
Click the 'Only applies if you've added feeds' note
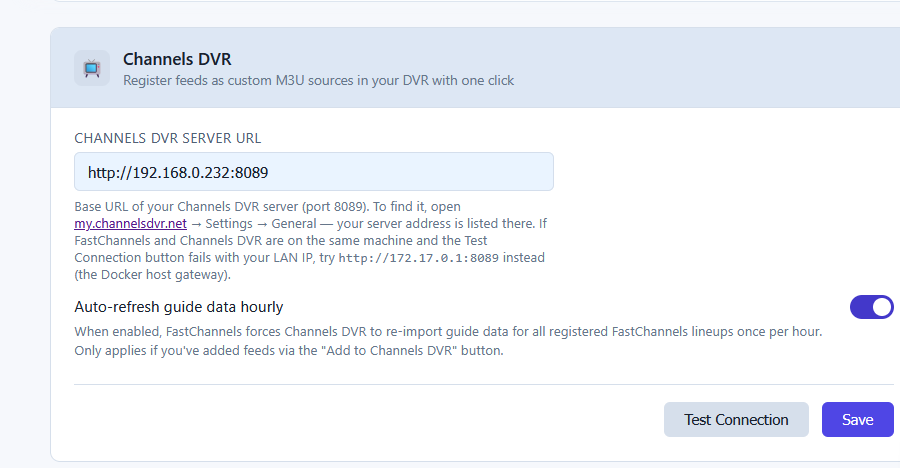[289, 351]
